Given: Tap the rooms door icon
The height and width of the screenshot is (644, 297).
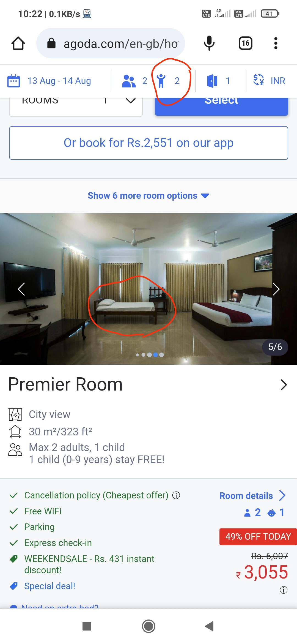Looking at the screenshot, I should pyautogui.click(x=212, y=81).
